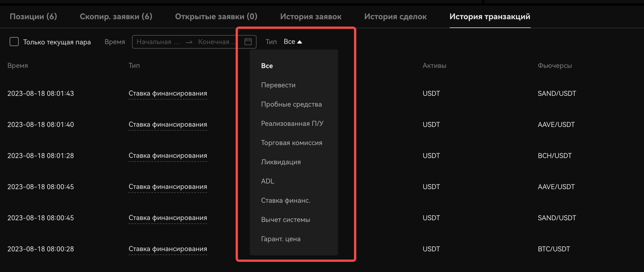Choose ADL in the type dropdown
This screenshot has height=272, width=644.
point(268,181)
